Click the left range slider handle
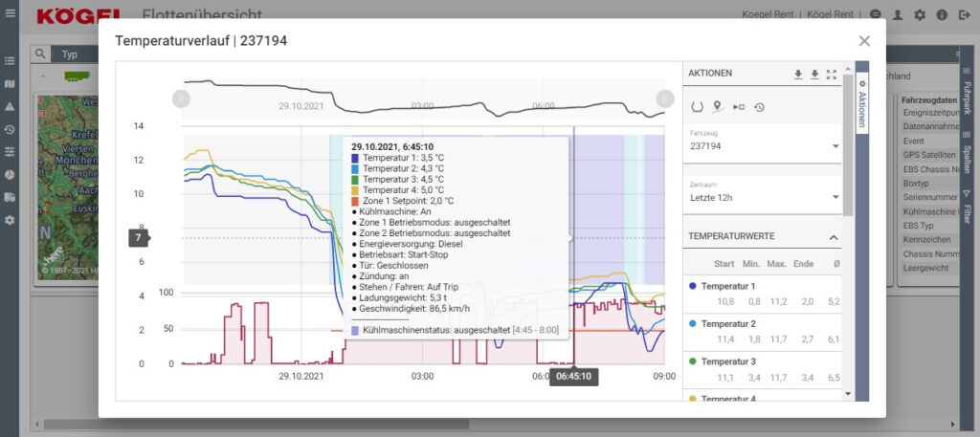The height and width of the screenshot is (437, 980). coord(181,98)
